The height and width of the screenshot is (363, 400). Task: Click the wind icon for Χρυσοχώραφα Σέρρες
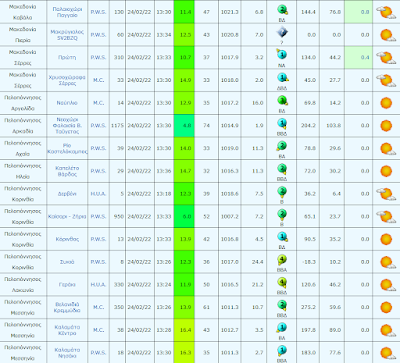click(x=282, y=78)
